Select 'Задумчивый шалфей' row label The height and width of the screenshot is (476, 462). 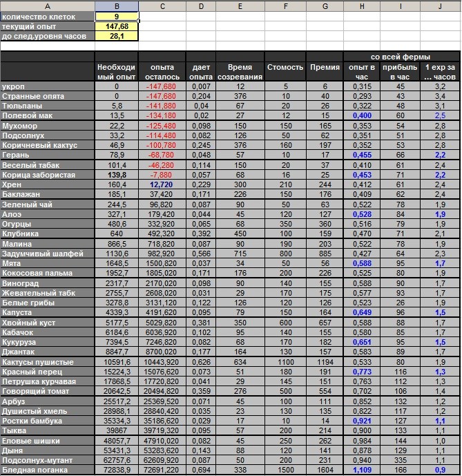[x=48, y=254]
